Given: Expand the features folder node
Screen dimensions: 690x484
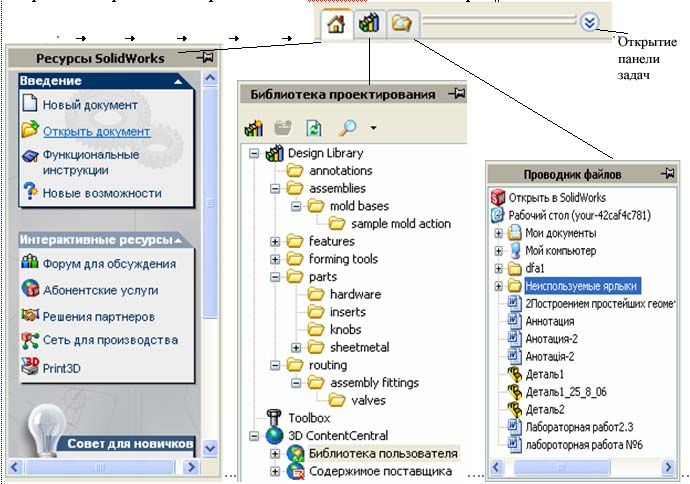Looking at the screenshot, I should (275, 242).
